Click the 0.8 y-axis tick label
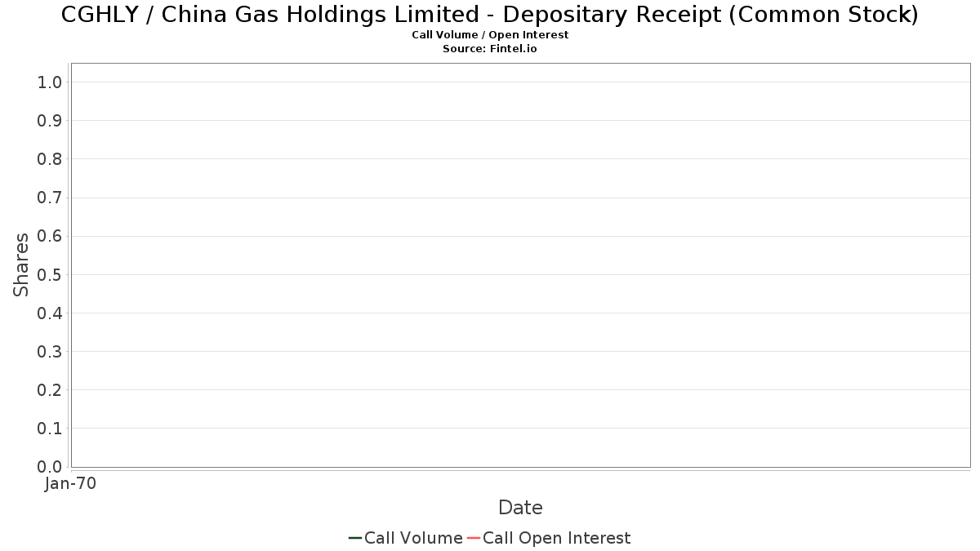 click(x=50, y=159)
